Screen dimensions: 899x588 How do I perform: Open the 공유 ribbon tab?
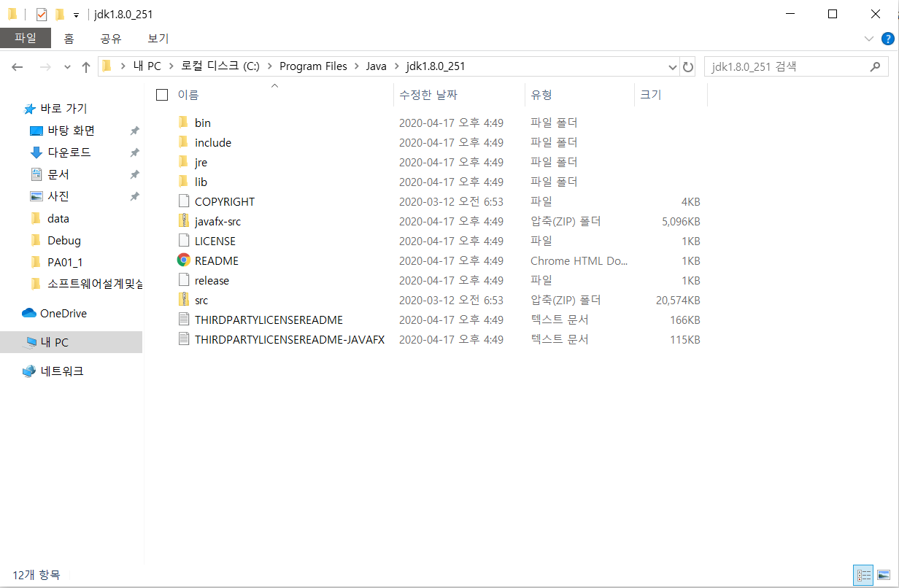[111, 39]
